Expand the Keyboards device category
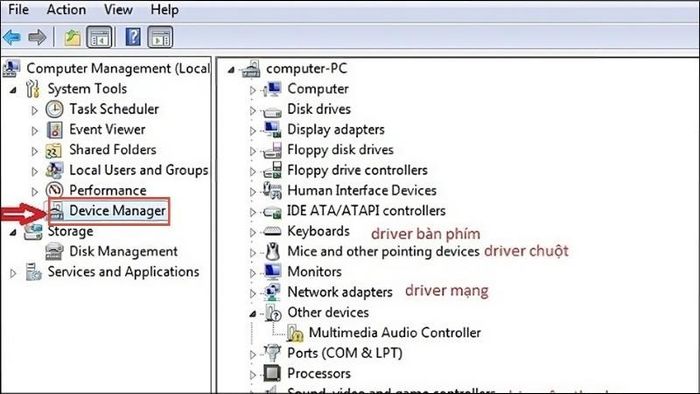 (253, 232)
